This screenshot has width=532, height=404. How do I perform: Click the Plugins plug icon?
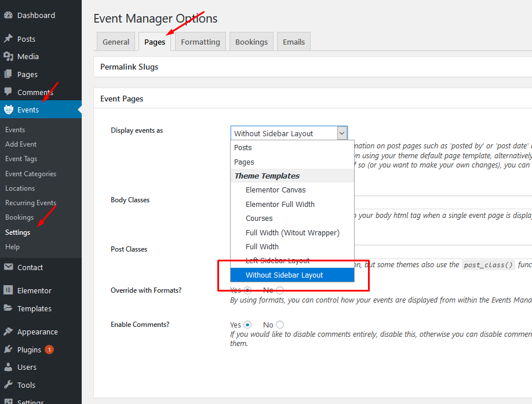point(8,350)
